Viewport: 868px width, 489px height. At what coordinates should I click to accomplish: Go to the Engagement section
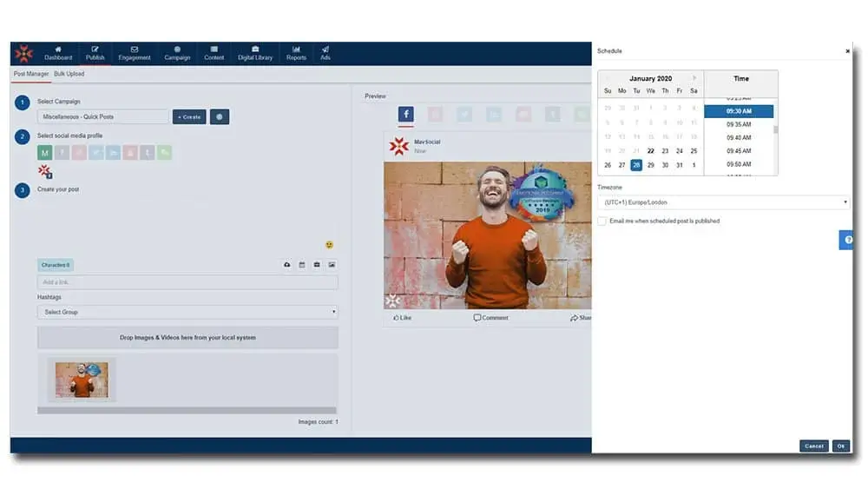tap(134, 54)
